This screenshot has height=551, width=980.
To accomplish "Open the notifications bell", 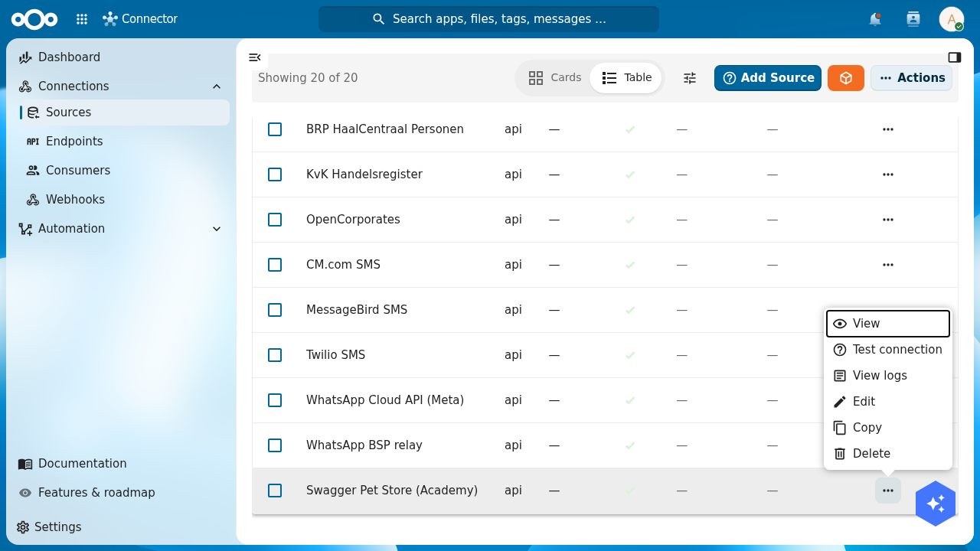I will click(x=875, y=19).
